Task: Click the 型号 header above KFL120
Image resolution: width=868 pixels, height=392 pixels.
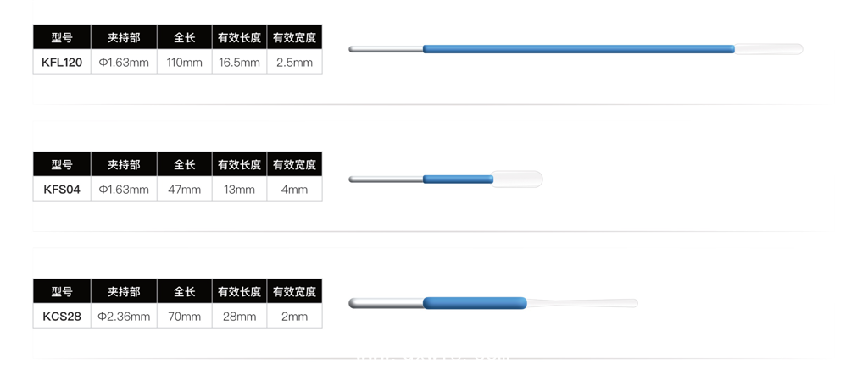Action: pyautogui.click(x=62, y=38)
